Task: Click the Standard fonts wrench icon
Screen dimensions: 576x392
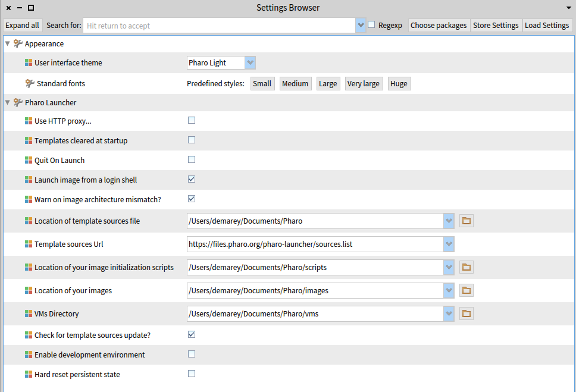Action: (30, 83)
